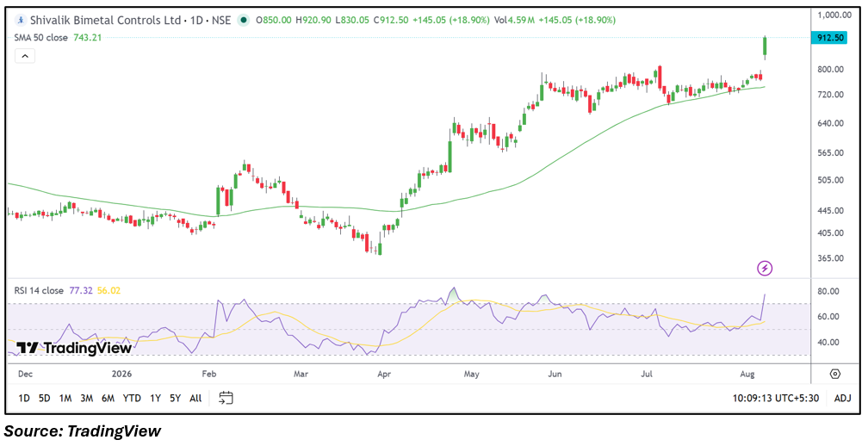Click the O850.00 open price value
Screen dimensions: 868x446
tap(274, 21)
